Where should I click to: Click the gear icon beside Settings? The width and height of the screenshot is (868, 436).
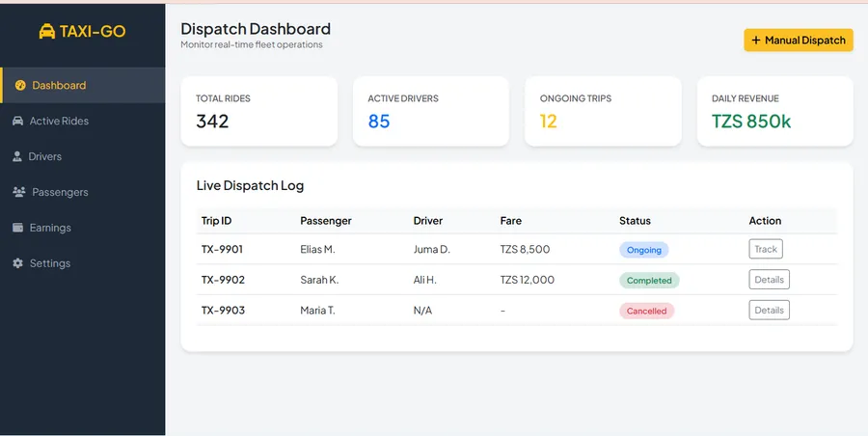[x=17, y=263]
